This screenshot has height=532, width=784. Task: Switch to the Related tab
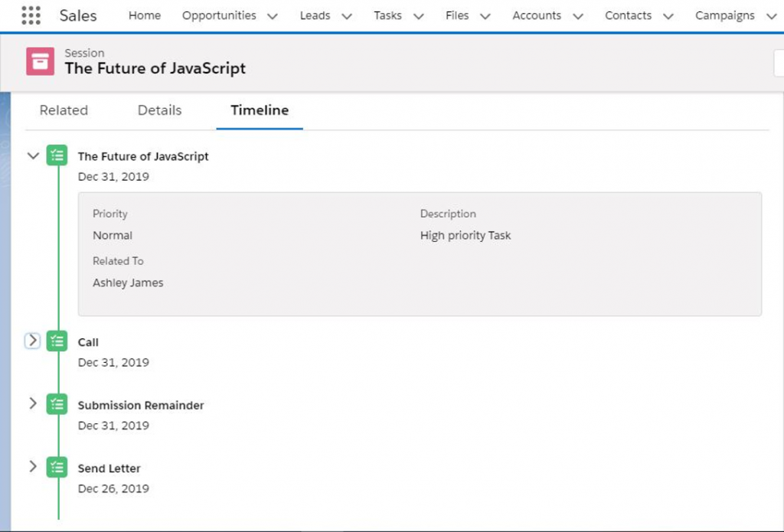point(64,110)
